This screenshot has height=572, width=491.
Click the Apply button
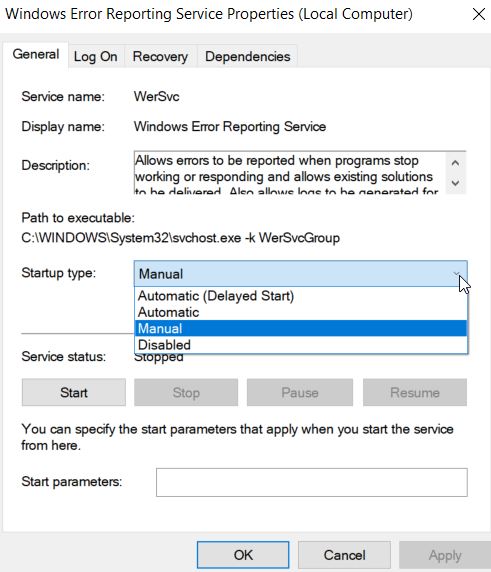pyautogui.click(x=445, y=555)
